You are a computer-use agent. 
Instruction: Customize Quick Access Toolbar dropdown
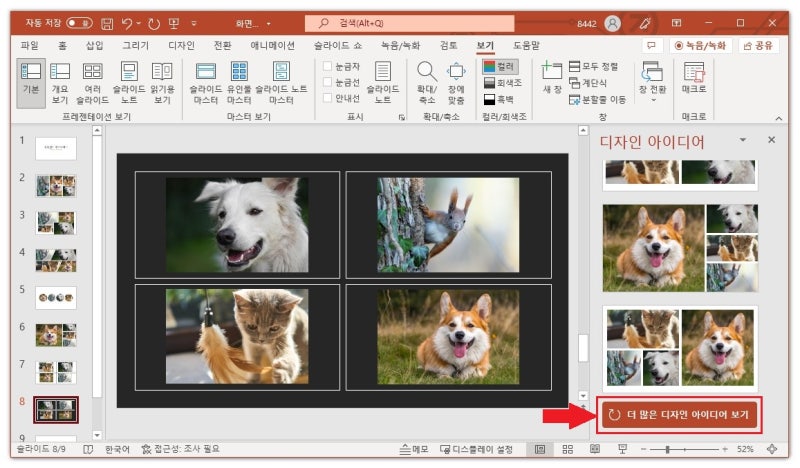pos(194,23)
